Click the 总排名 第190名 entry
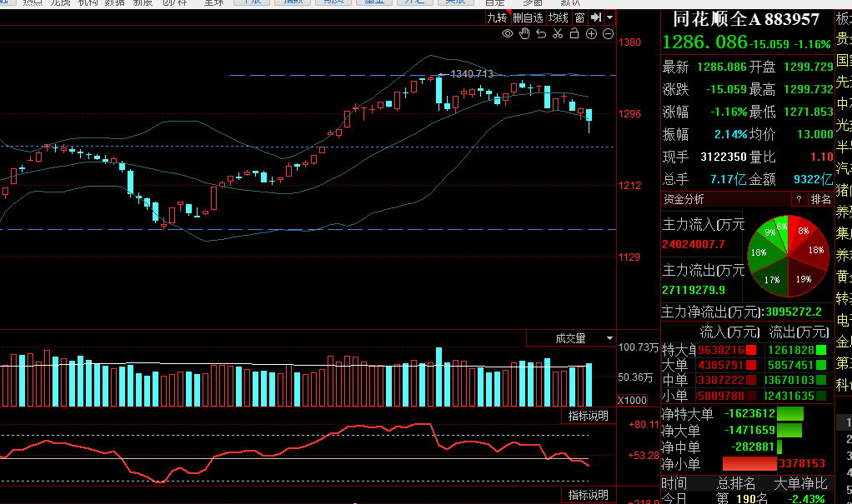Viewport: 852px width, 504px height. (x=742, y=498)
